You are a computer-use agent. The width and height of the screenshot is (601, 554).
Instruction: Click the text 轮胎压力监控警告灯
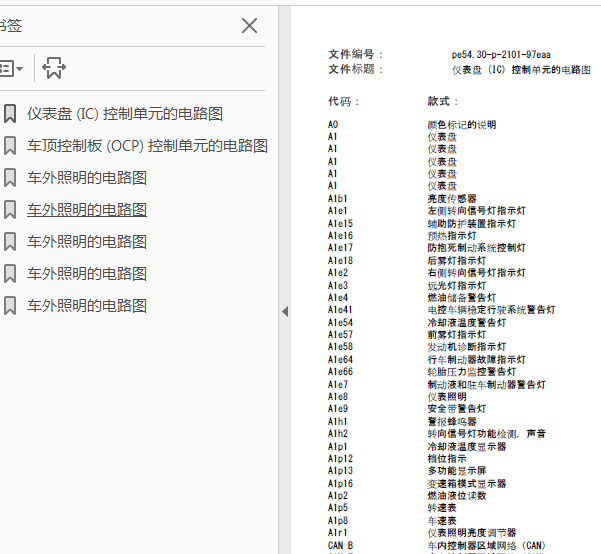coord(472,372)
